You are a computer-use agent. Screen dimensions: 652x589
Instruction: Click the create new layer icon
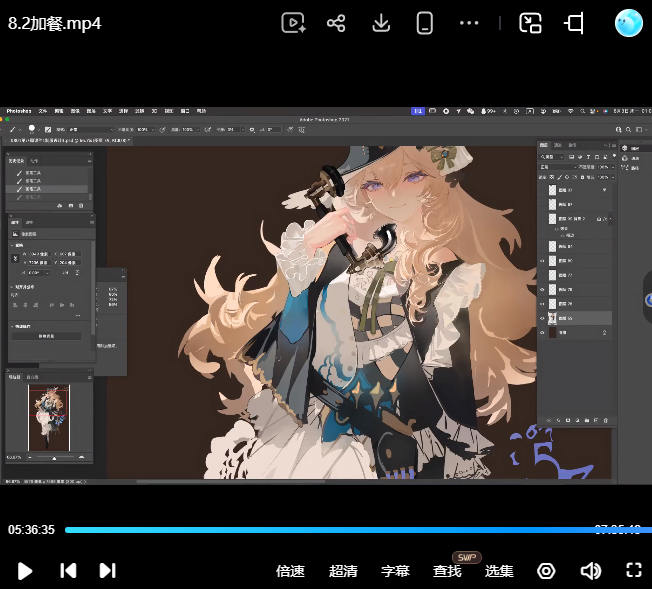(x=596, y=421)
